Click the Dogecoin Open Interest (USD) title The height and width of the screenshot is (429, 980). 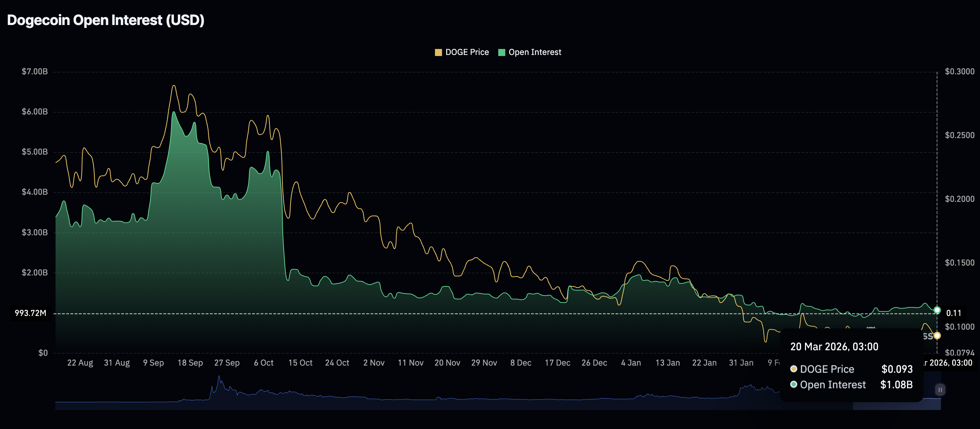pyautogui.click(x=106, y=20)
